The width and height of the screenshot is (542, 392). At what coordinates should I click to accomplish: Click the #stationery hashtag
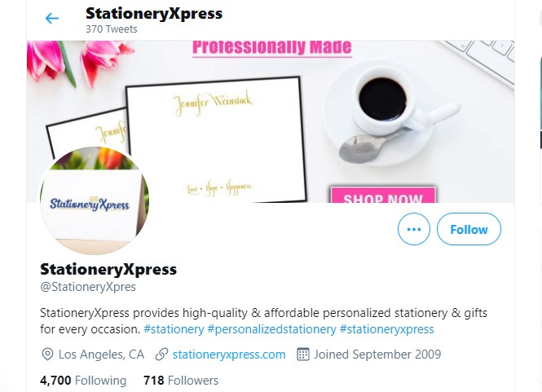click(174, 329)
